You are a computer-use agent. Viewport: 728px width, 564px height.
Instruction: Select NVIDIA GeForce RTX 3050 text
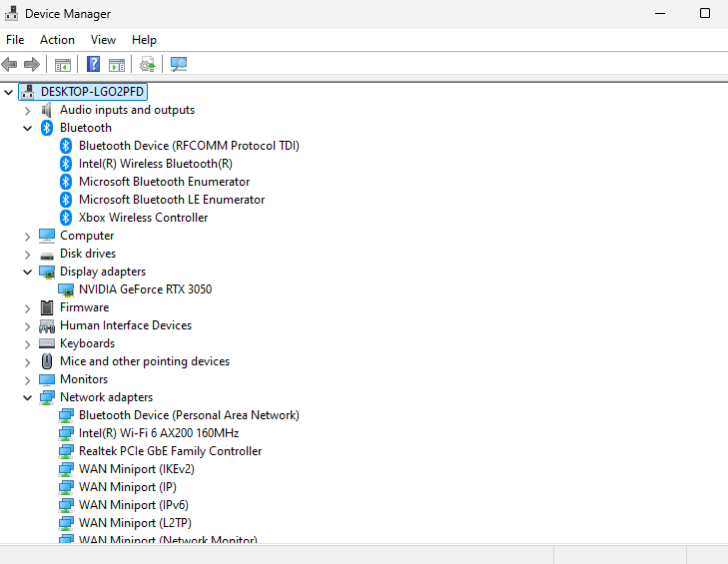[146, 289]
